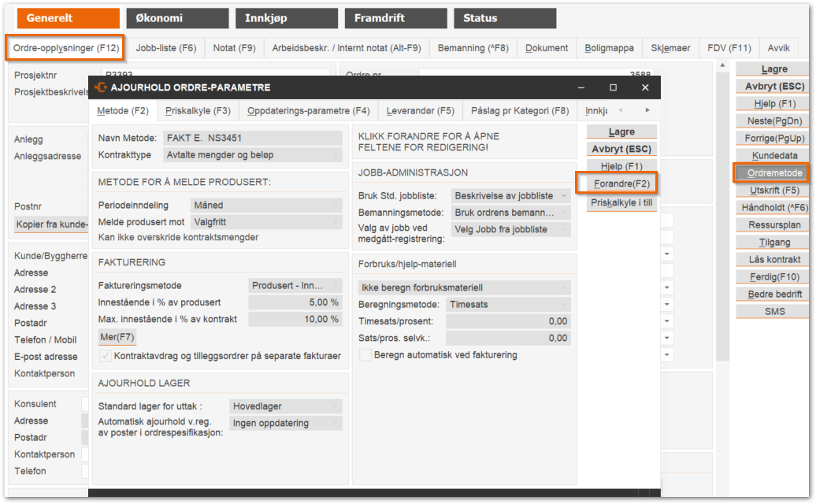Image resolution: width=816 pixels, height=504 pixels.
Task: Click the orange app logo in dialog title
Action: (101, 87)
